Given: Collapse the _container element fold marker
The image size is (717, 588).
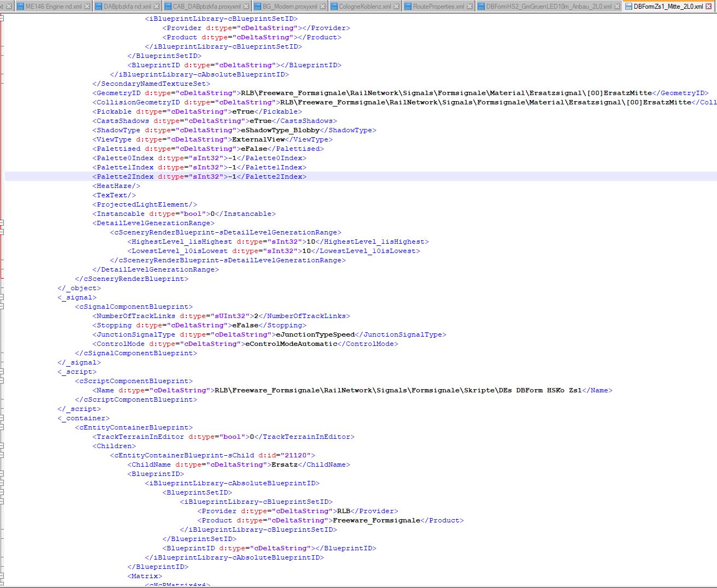Looking at the screenshot, I should click(x=2, y=418).
